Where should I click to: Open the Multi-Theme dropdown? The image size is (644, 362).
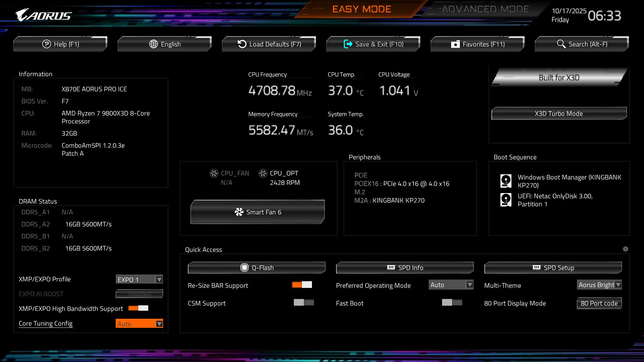[599, 285]
